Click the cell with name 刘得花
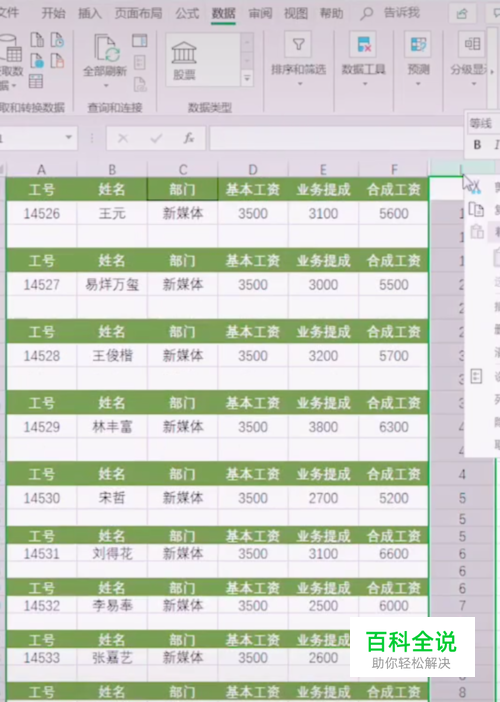 tap(112, 554)
